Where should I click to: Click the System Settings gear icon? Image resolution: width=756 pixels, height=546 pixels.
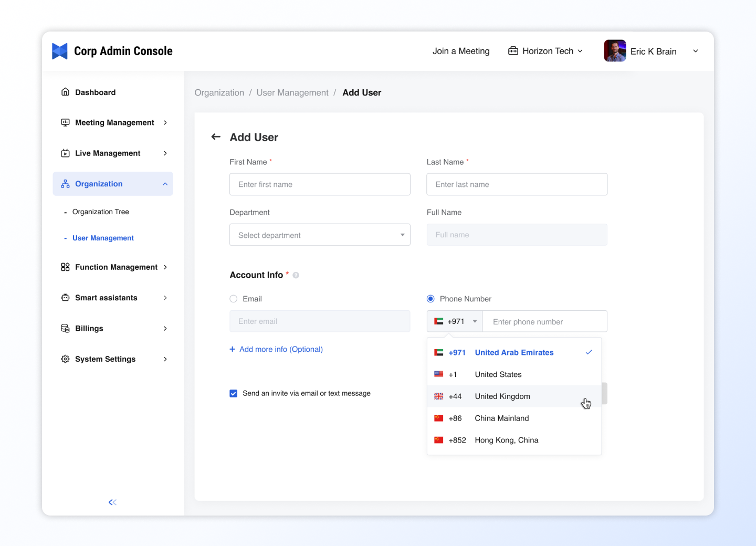(x=65, y=359)
